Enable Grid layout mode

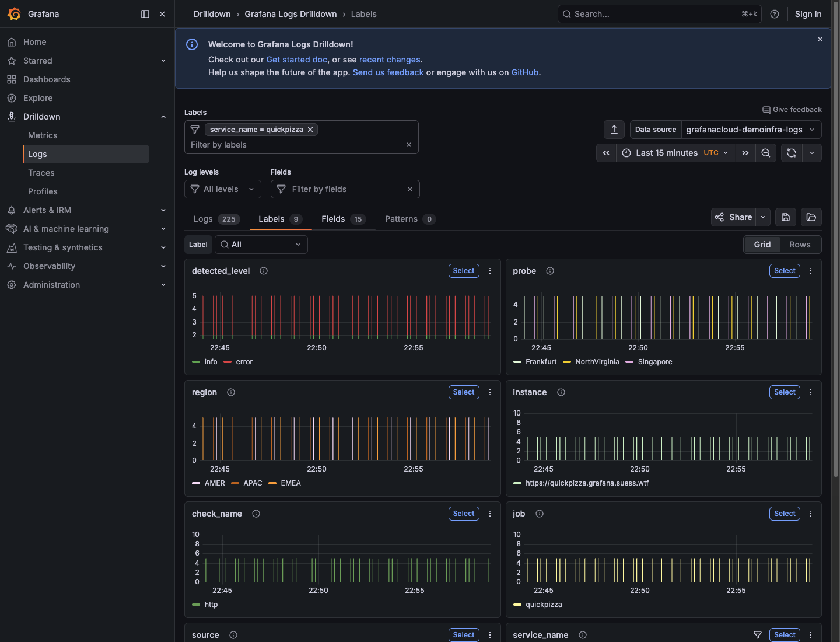[762, 245]
